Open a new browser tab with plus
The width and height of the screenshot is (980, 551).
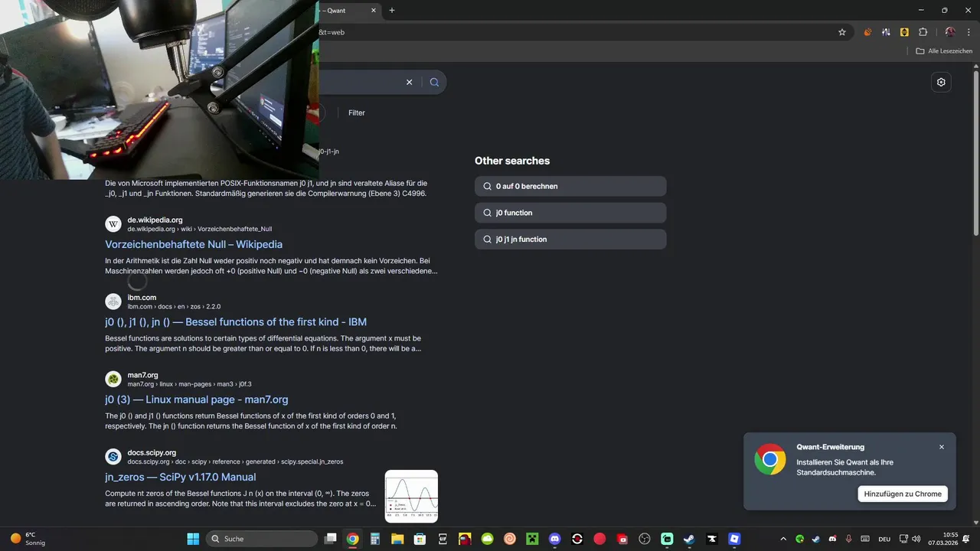coord(392,11)
